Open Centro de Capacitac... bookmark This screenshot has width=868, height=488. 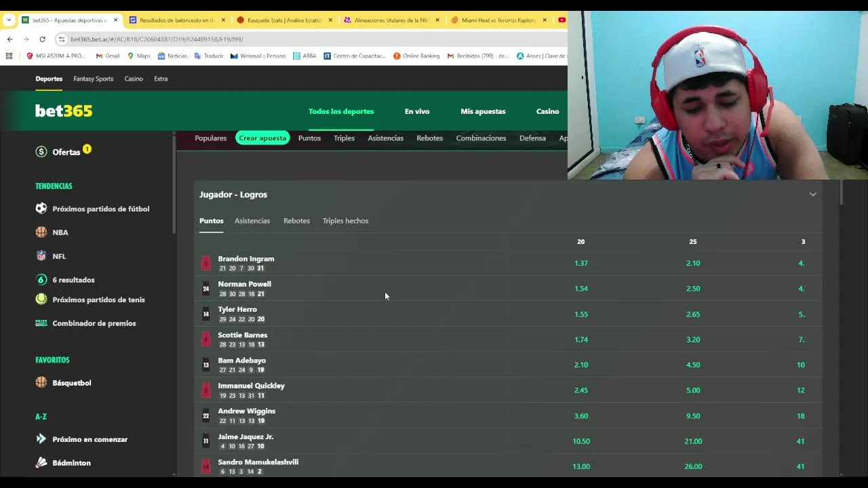pyautogui.click(x=355, y=56)
